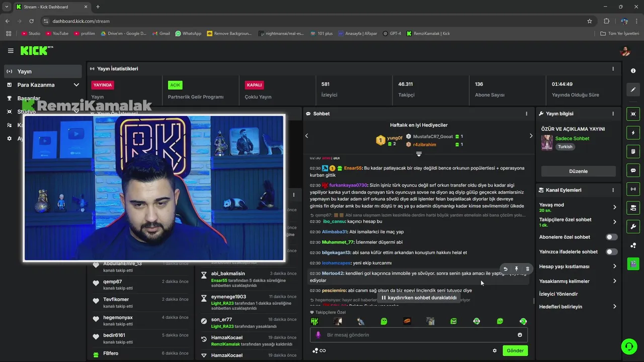Screen dimensions: 644x362
Task: Click Tüm Yer İşaretleri folder
Action: pos(620,34)
